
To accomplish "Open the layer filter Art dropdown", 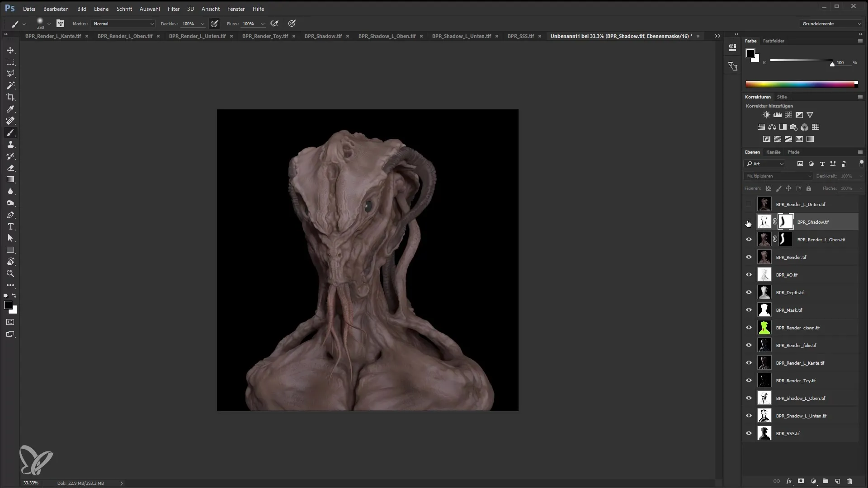I will click(764, 164).
